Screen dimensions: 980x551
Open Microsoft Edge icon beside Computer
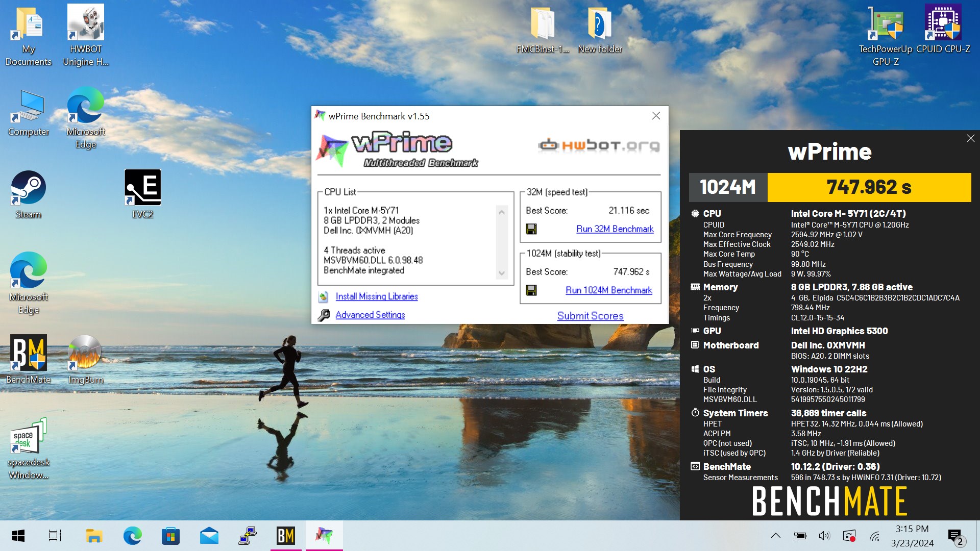[86, 117]
